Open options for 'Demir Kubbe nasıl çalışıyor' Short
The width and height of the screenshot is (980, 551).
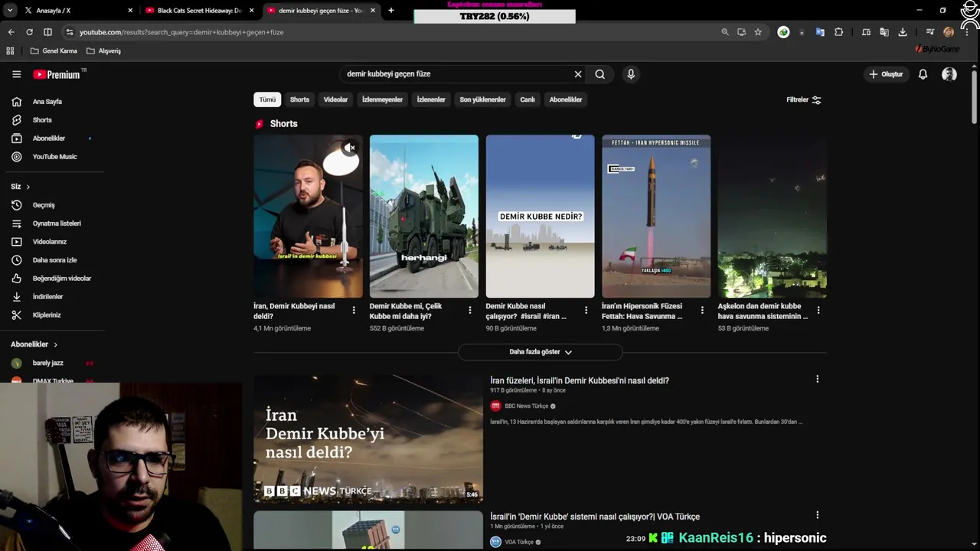pyautogui.click(x=586, y=310)
